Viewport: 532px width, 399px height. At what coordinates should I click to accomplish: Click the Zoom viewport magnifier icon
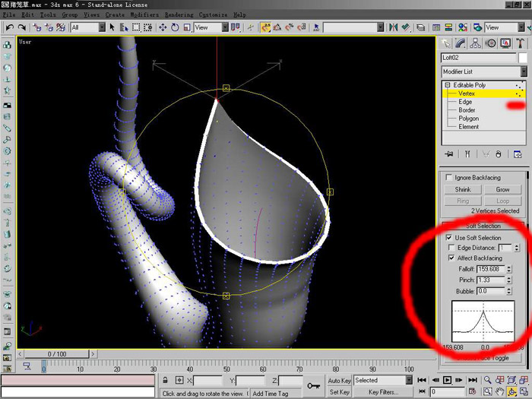[488, 380]
